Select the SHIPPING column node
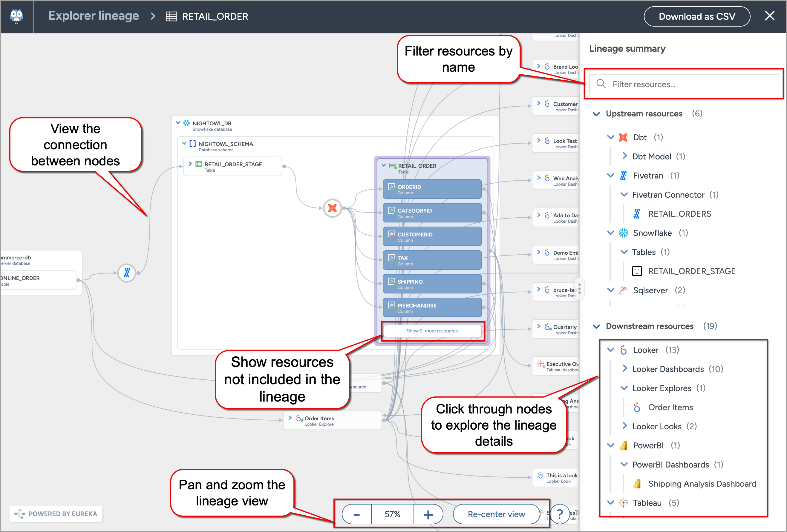The height and width of the screenshot is (532, 787). coord(432,284)
